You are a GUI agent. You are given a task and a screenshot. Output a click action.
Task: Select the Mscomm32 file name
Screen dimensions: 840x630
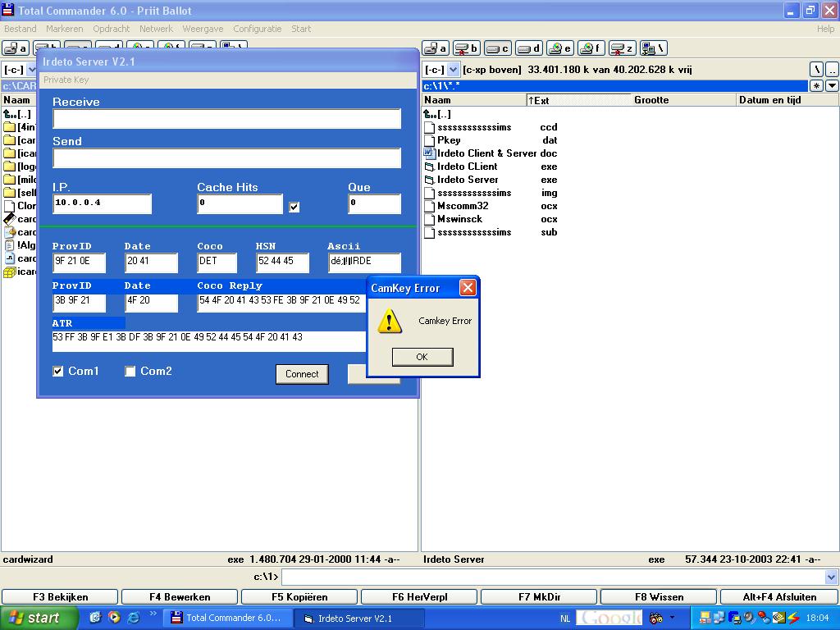[x=463, y=206]
